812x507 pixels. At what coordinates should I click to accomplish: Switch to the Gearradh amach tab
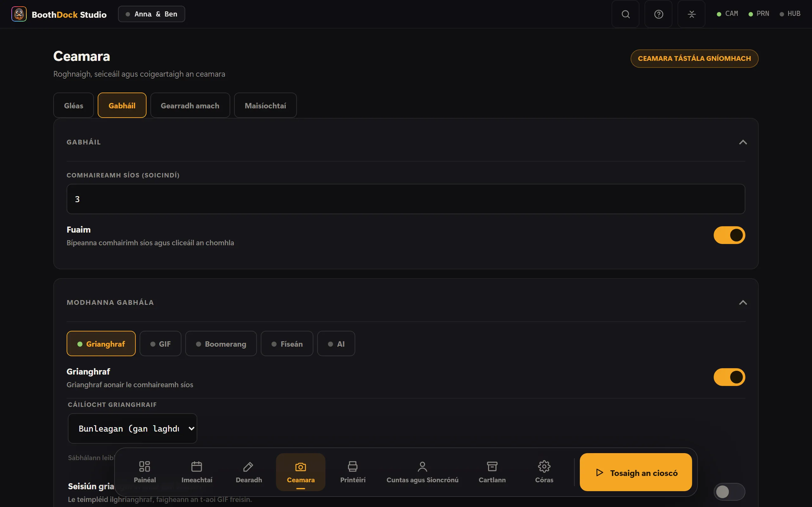pos(190,105)
